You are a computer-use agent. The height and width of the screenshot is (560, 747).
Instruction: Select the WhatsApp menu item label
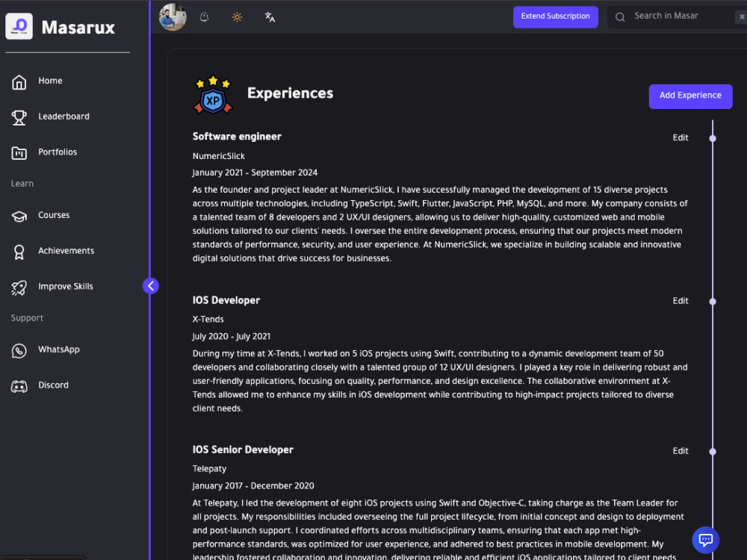coord(59,349)
